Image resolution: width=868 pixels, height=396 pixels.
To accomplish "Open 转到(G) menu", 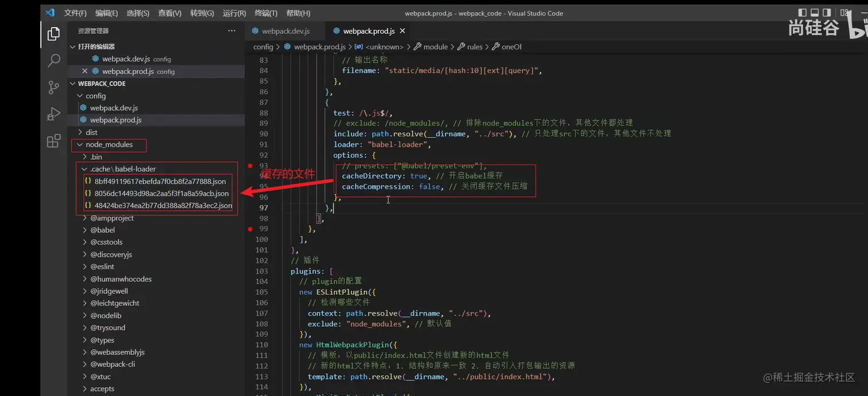I will [x=201, y=13].
